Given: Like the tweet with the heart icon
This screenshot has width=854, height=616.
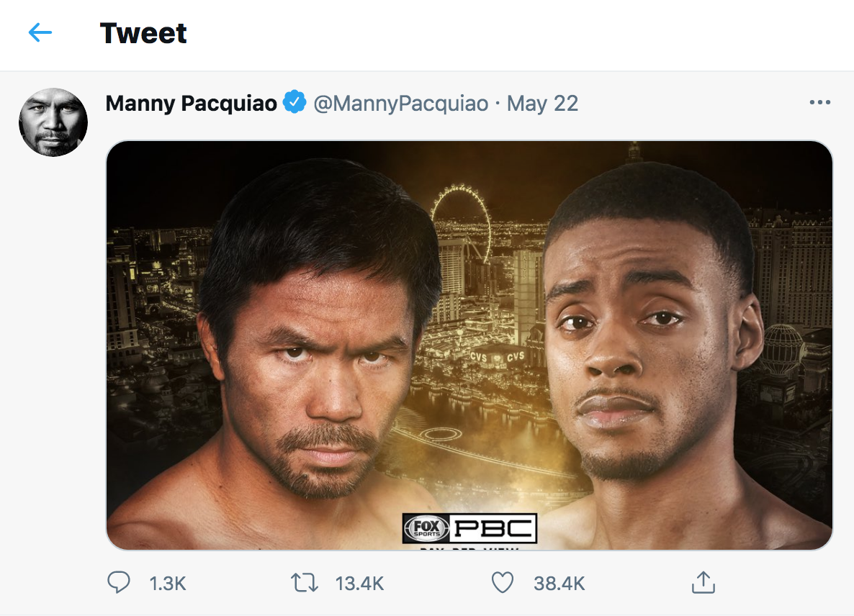Looking at the screenshot, I should click(x=502, y=582).
